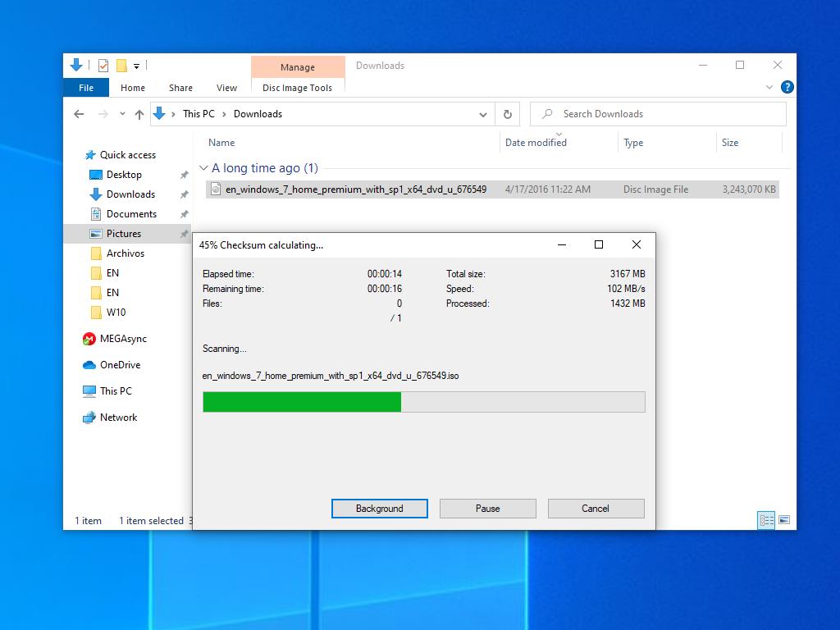Expand the ribbon with the chevron
This screenshot has height=630, width=840.
click(769, 87)
